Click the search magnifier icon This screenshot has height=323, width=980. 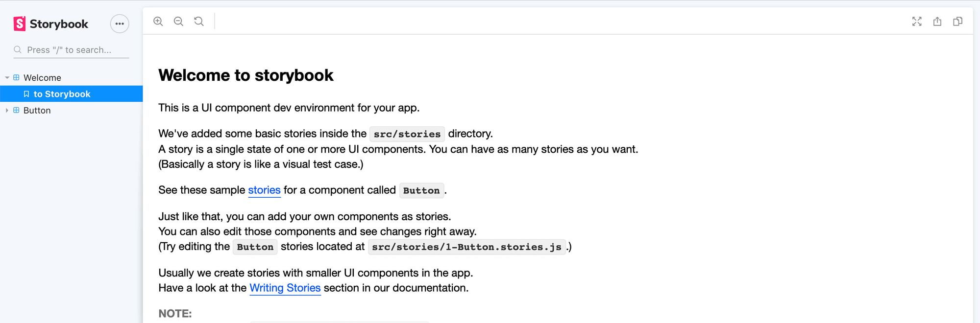point(18,50)
